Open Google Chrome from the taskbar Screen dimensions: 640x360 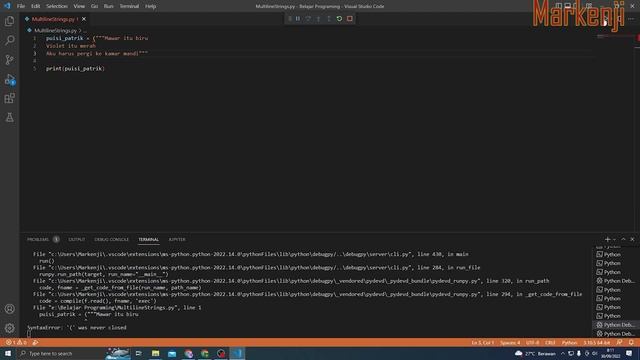coord(204,353)
